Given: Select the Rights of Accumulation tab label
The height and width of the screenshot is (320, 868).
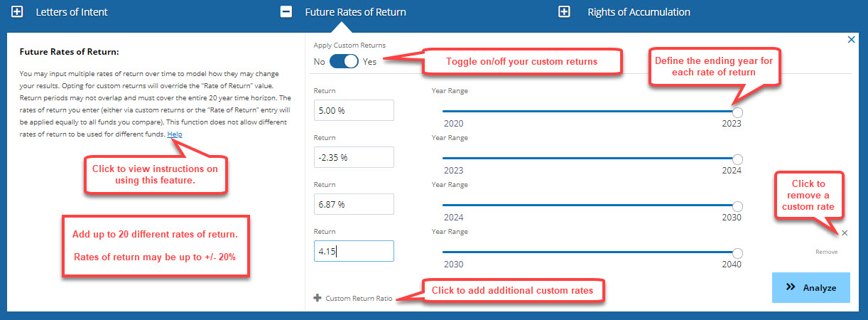Looking at the screenshot, I should point(639,12).
